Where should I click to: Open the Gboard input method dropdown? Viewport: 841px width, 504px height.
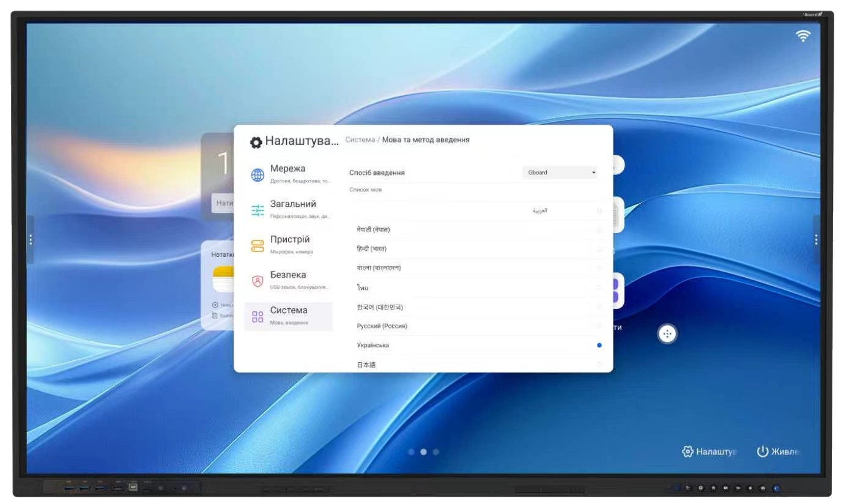560,172
